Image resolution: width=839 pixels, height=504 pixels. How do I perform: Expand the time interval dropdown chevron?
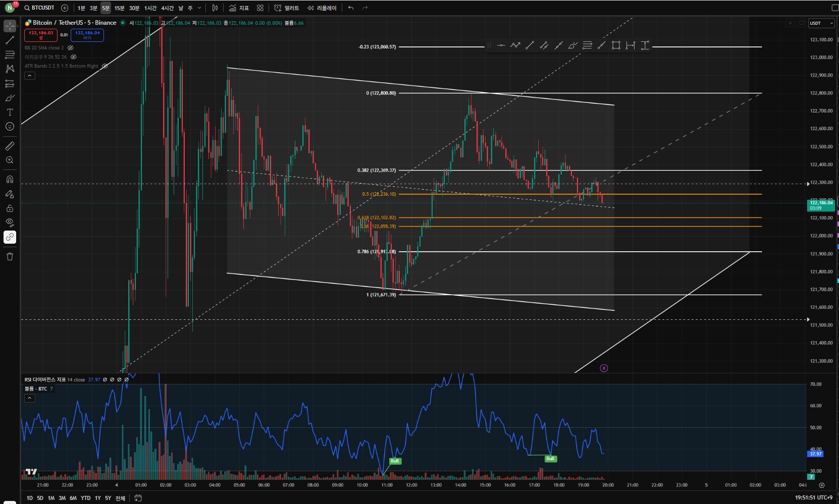point(199,8)
